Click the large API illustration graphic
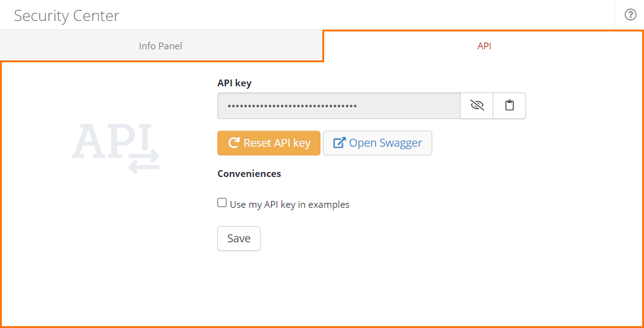Image resolution: width=644 pixels, height=328 pixels. (x=111, y=140)
